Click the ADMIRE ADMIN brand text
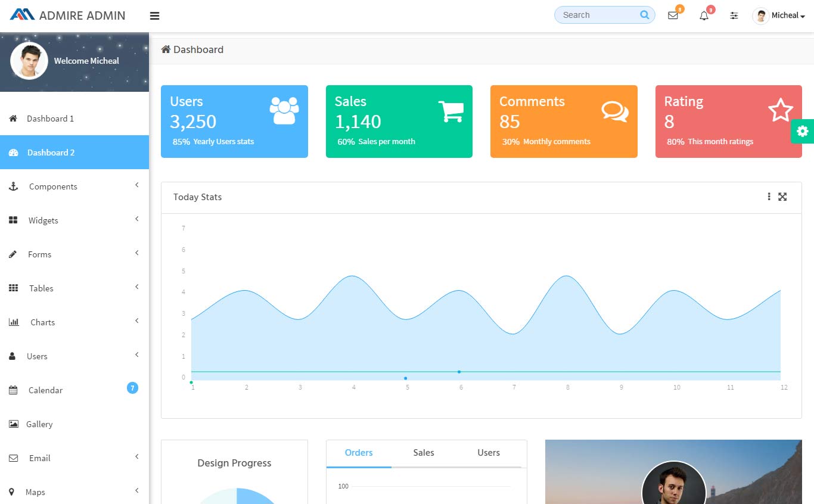Viewport: 814px width, 504px height. point(82,15)
